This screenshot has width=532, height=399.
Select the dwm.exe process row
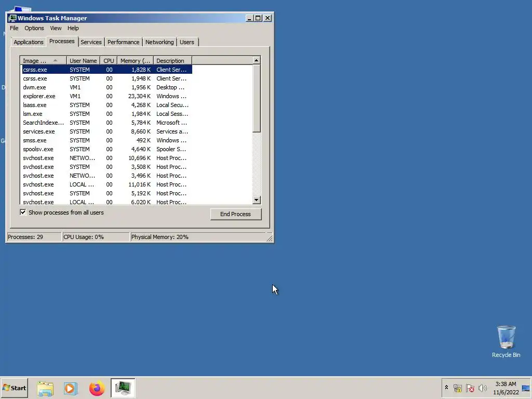tap(107, 87)
